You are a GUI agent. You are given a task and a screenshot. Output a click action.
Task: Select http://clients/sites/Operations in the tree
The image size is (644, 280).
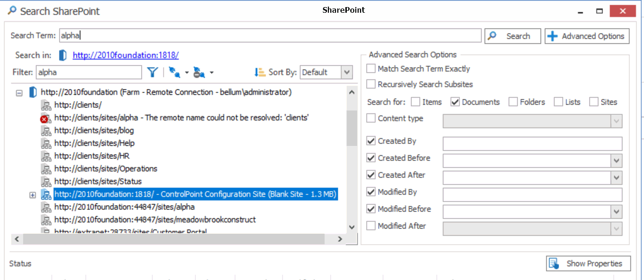(x=106, y=169)
